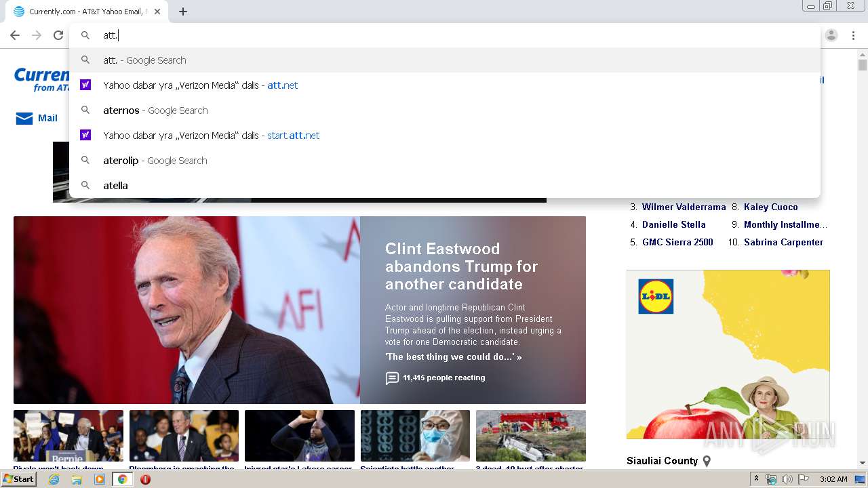This screenshot has height=488, width=868.
Task: Open a new tab with the plus button
Action: tap(183, 12)
